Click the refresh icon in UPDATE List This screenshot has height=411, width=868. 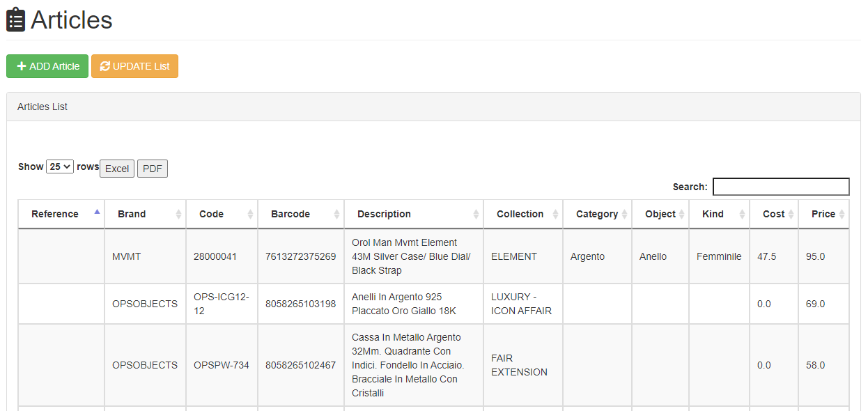pos(105,66)
